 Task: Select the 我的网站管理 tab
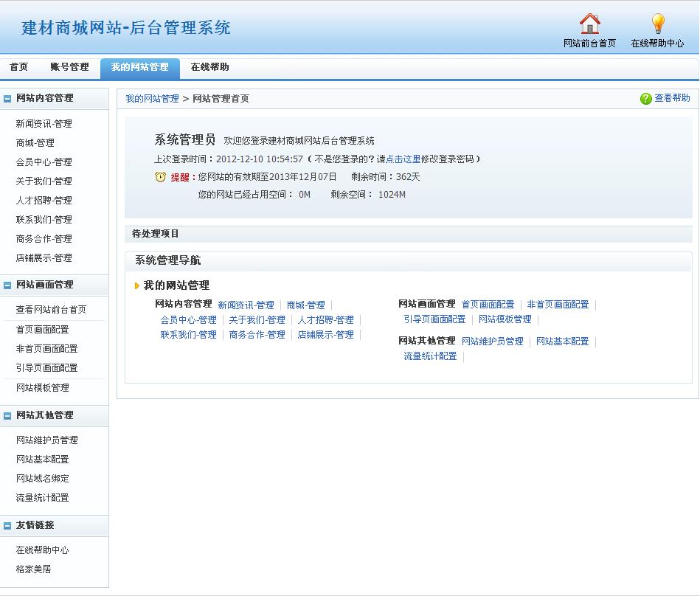point(139,68)
